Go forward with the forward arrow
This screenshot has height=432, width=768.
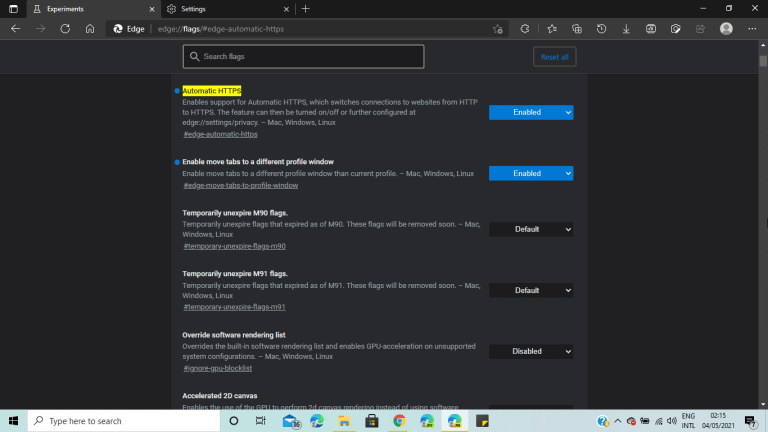click(40, 29)
